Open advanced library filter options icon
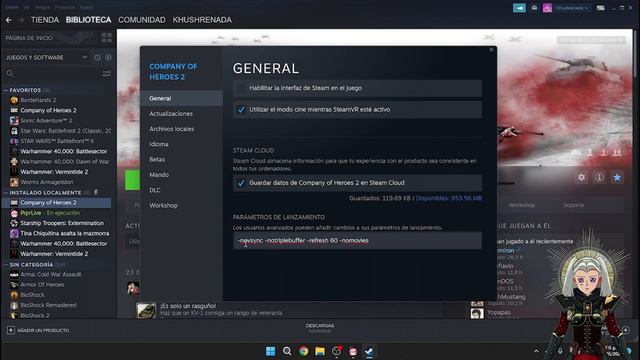Image resolution: width=640 pixels, height=360 pixels. 107,73
